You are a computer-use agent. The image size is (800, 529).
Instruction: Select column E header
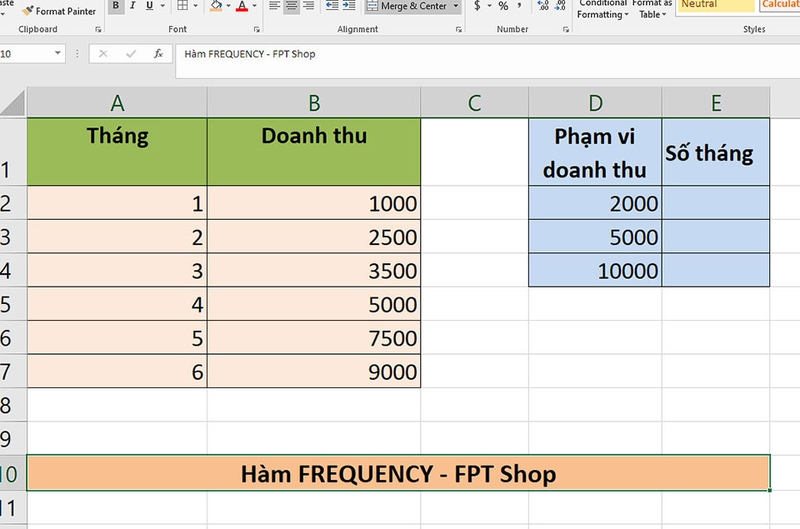pos(716,103)
